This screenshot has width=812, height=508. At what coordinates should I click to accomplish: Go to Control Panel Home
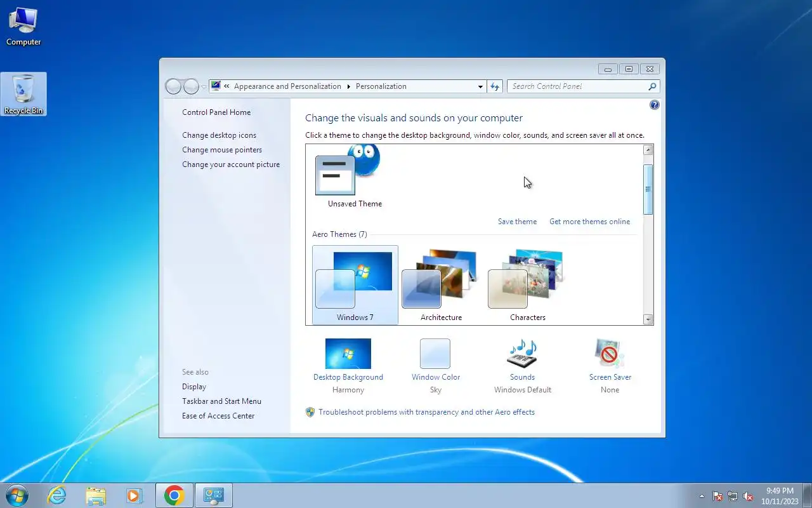(216, 112)
